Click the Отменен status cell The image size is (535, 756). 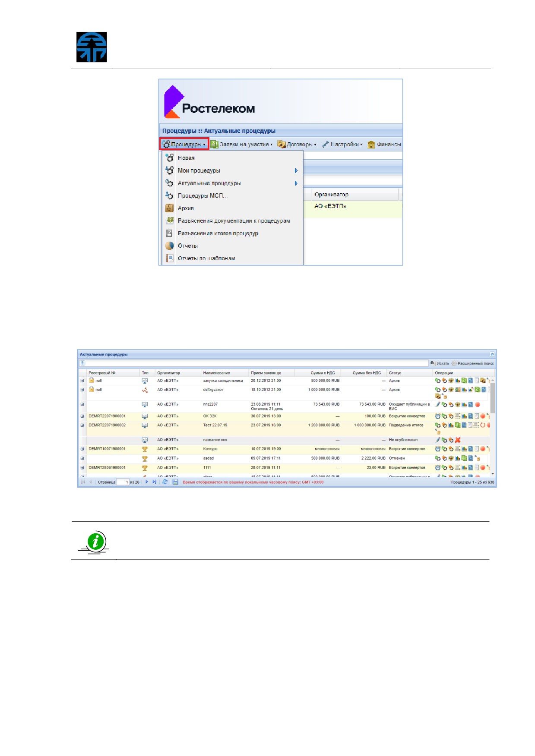[x=397, y=458]
